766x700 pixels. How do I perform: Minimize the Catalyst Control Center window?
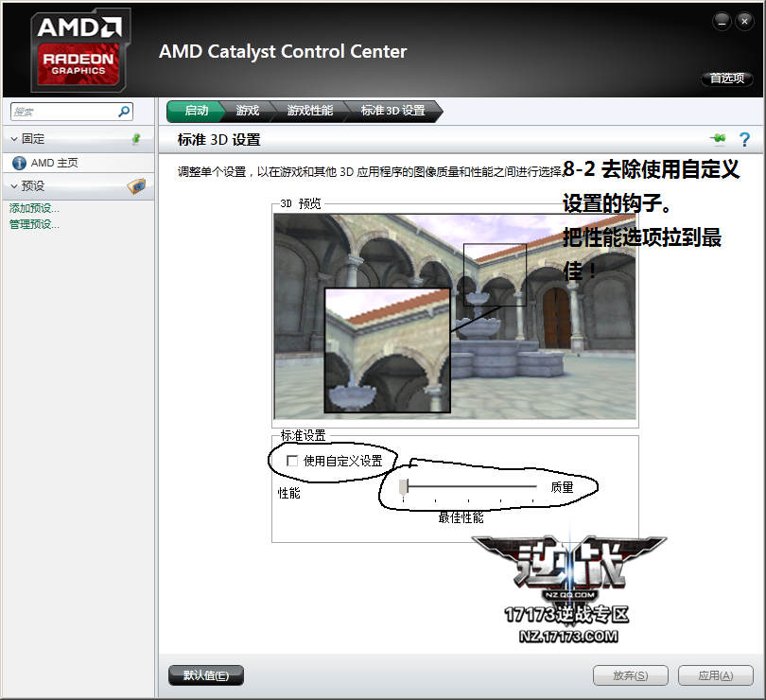click(722, 22)
